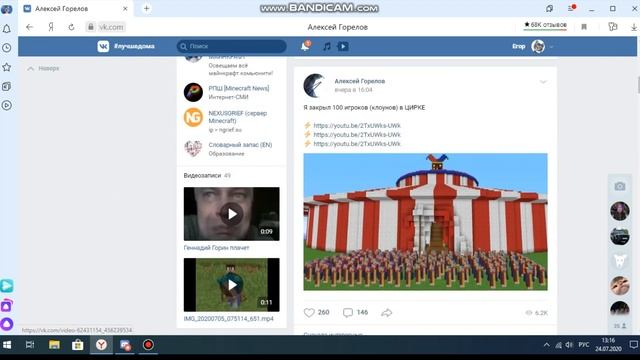Open downloads arrow in browser toolbar

(634, 27)
